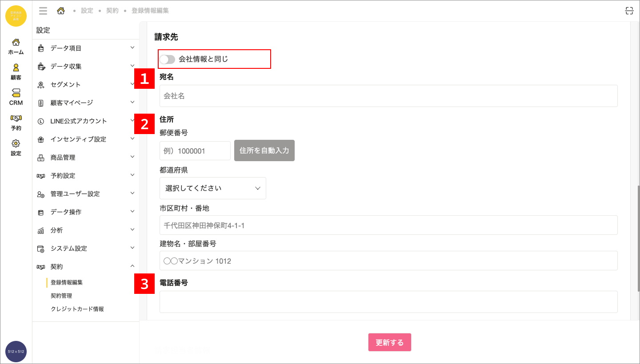Open 設定 via the gear icon
Viewport: 640px width, 364px height.
tap(16, 146)
